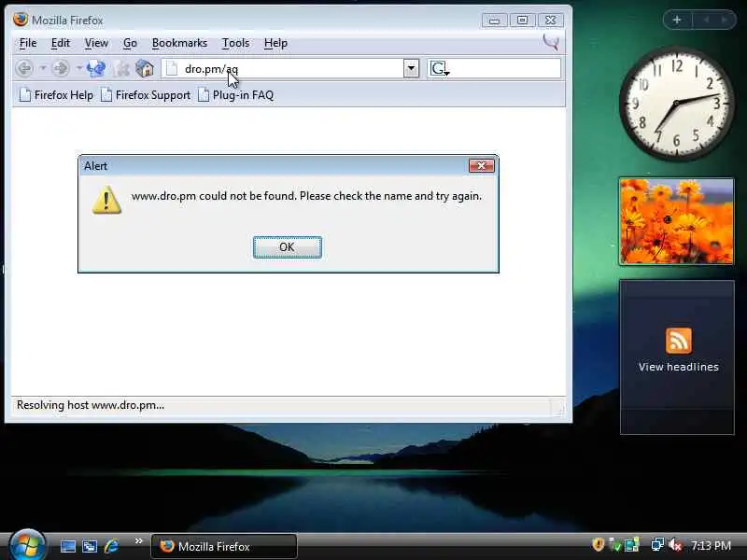This screenshot has height=560, width=747.
Task: Click the analog clock gadget
Action: (x=676, y=104)
